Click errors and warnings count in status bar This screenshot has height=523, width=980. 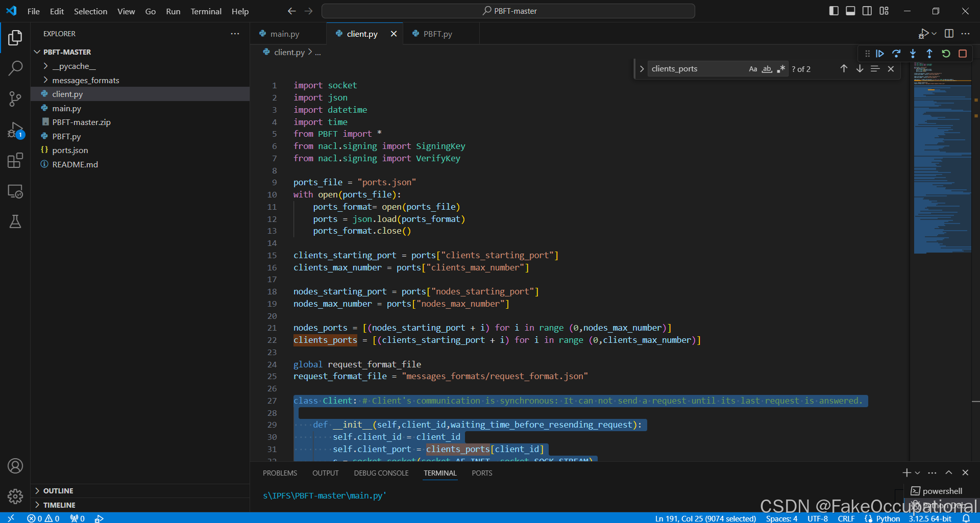click(43, 518)
